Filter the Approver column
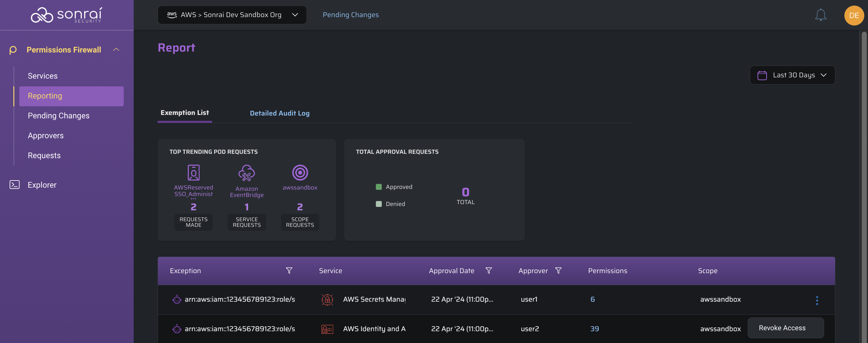Viewport: 868px width, 343px height. click(558, 271)
